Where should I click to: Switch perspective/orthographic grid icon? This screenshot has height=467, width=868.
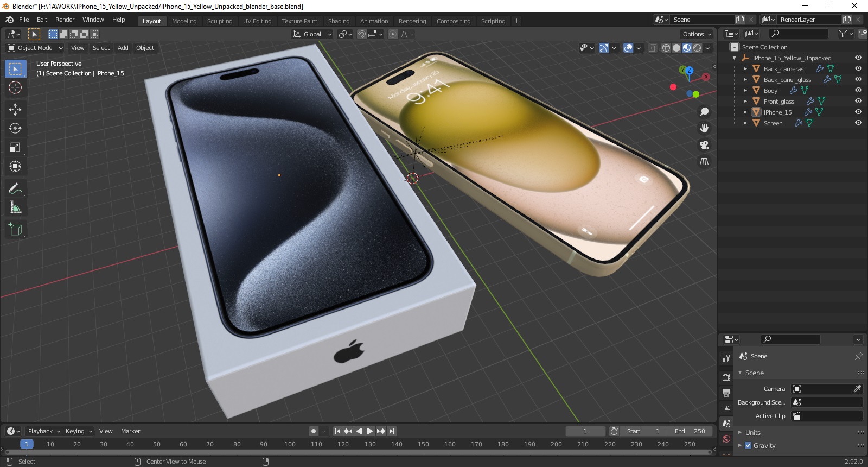click(704, 162)
